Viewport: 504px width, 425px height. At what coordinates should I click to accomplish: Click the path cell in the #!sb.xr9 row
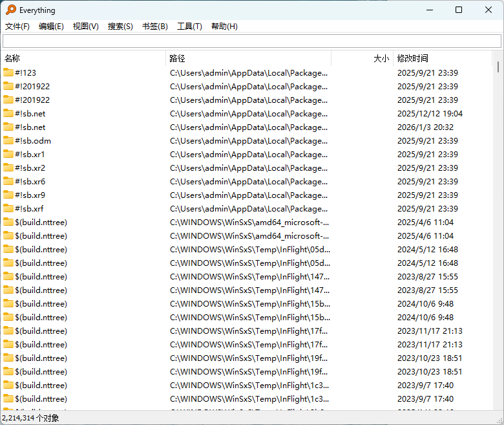pyautogui.click(x=249, y=195)
